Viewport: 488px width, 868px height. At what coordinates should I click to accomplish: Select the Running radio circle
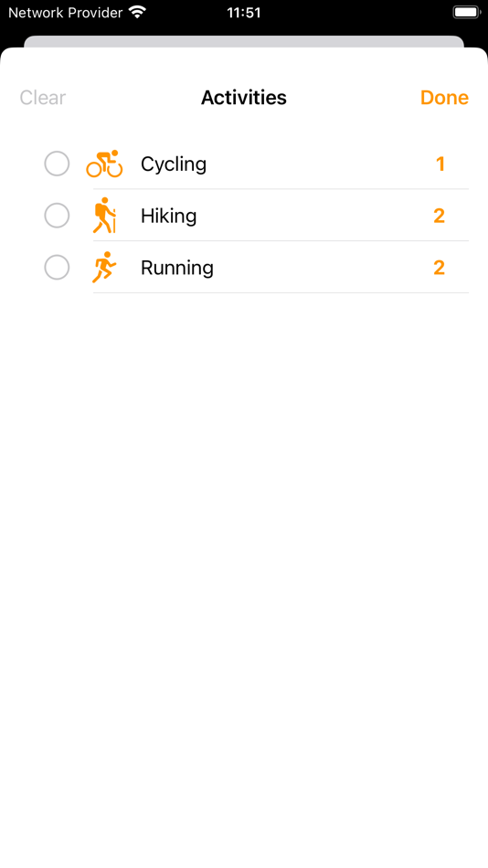57,268
